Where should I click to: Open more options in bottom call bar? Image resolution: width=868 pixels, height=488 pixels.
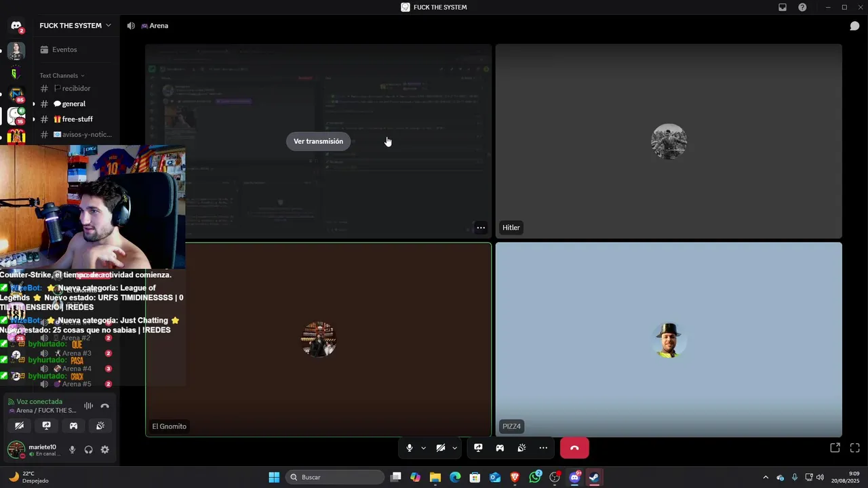[x=543, y=448]
